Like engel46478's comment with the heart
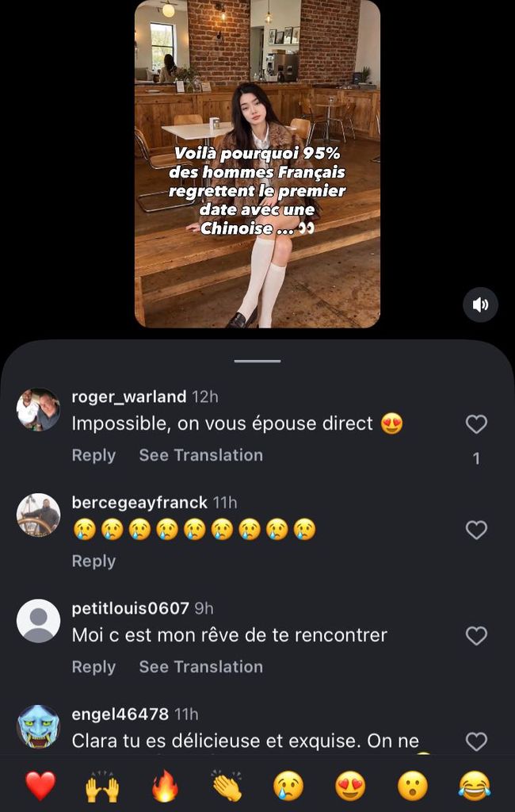The width and height of the screenshot is (515, 812). [x=476, y=741]
